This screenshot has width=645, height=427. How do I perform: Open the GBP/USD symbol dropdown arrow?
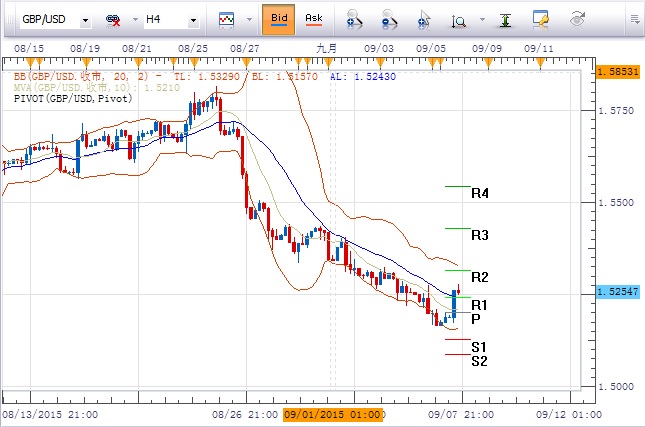tap(85, 20)
